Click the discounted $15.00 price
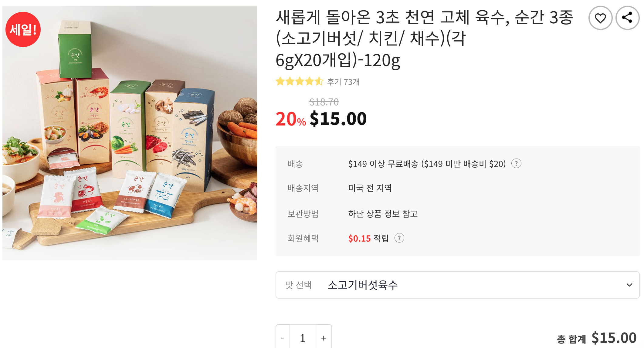 coord(338,119)
